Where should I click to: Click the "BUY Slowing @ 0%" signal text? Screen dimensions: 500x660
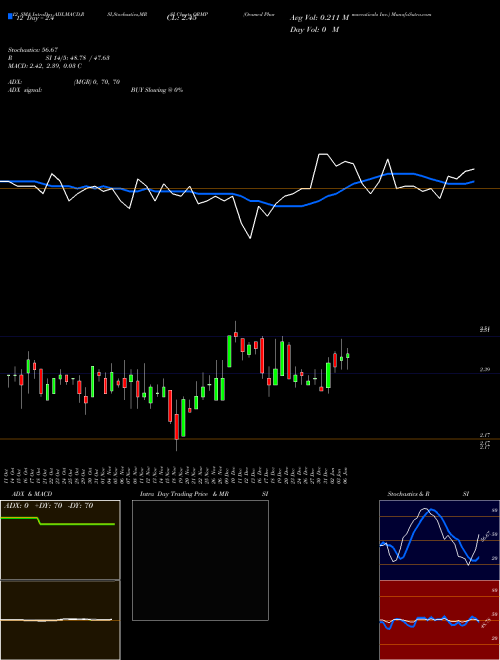tap(157, 90)
